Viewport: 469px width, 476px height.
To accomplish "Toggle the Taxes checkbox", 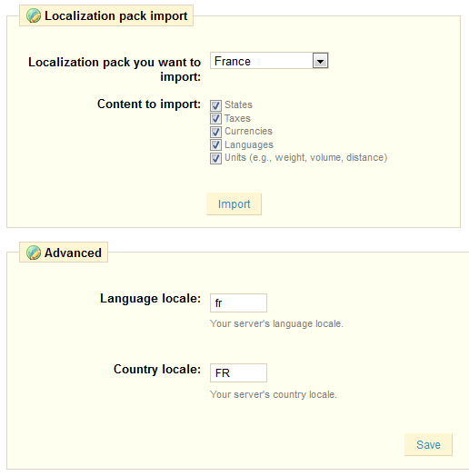I will coord(215,118).
